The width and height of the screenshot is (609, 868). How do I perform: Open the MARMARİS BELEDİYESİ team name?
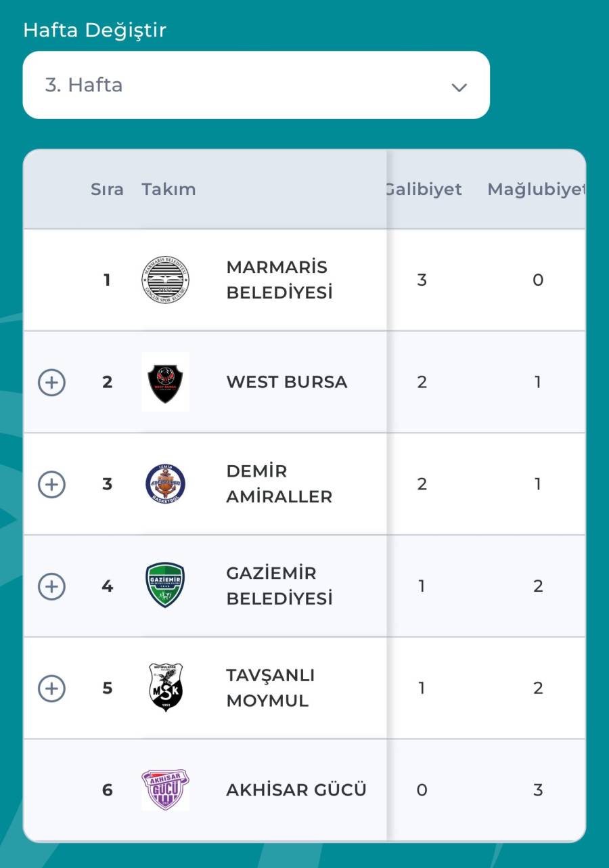pos(279,280)
